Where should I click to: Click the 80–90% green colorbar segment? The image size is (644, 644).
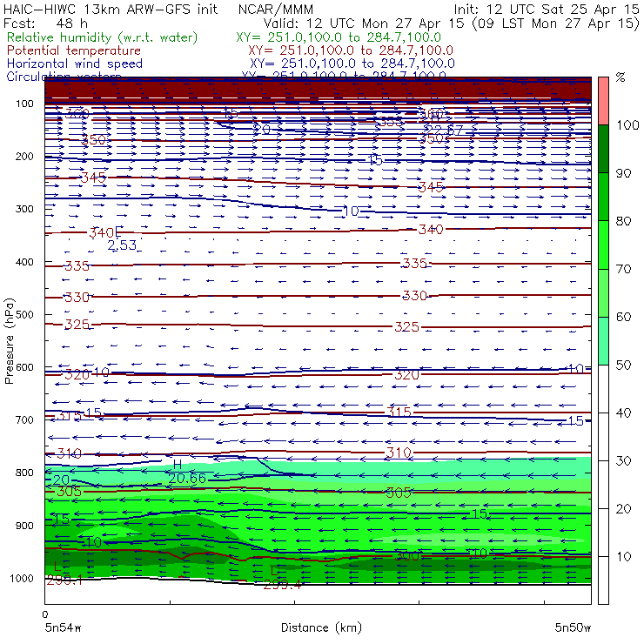tap(603, 197)
